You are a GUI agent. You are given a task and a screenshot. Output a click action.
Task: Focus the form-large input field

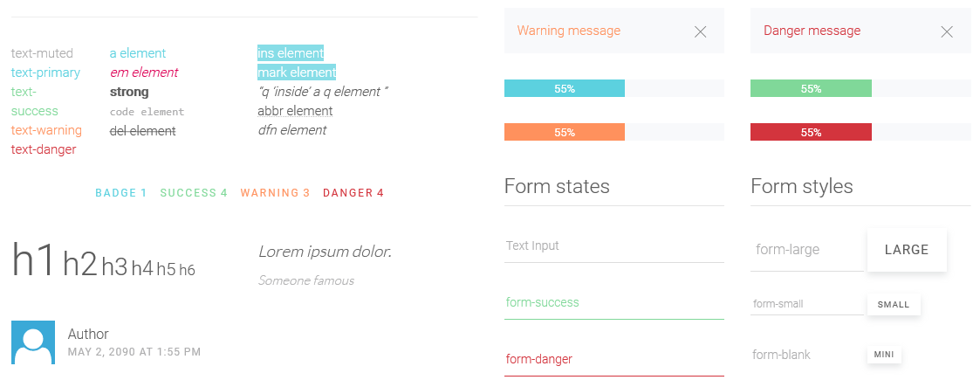tap(807, 250)
